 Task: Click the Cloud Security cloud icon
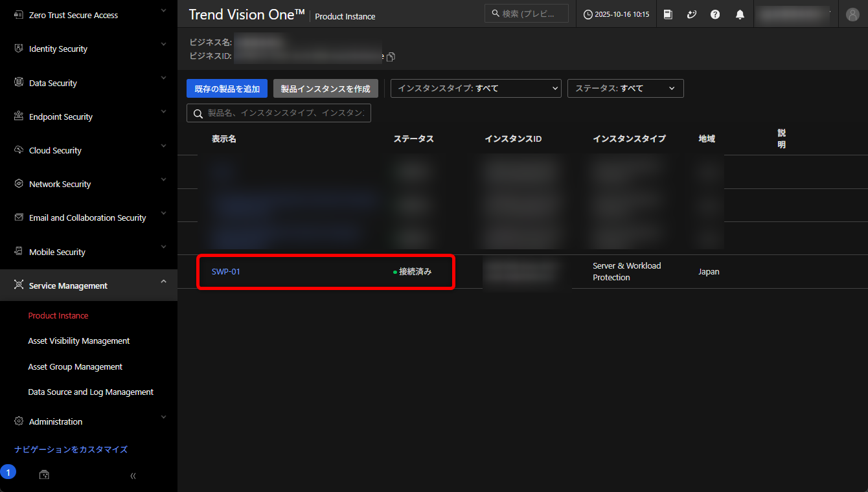19,150
